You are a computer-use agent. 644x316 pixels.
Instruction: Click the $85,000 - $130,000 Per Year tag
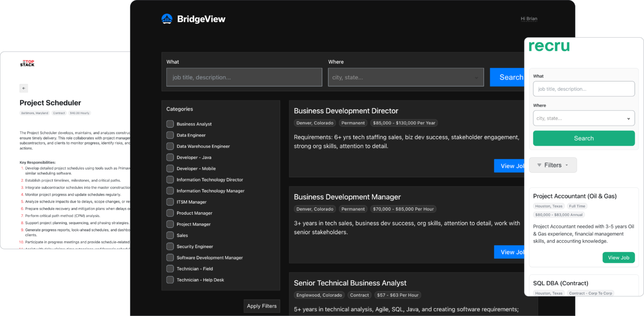[404, 123]
